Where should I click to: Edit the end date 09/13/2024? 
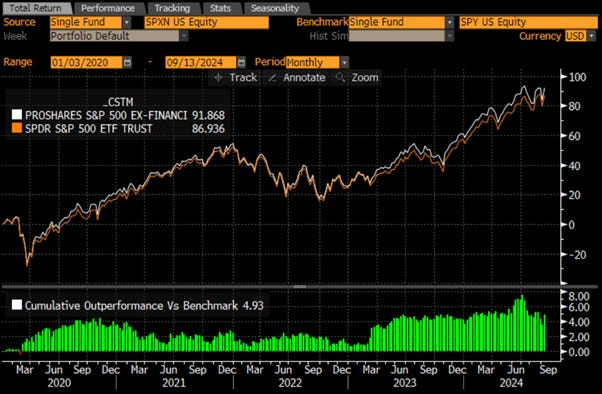click(x=201, y=62)
